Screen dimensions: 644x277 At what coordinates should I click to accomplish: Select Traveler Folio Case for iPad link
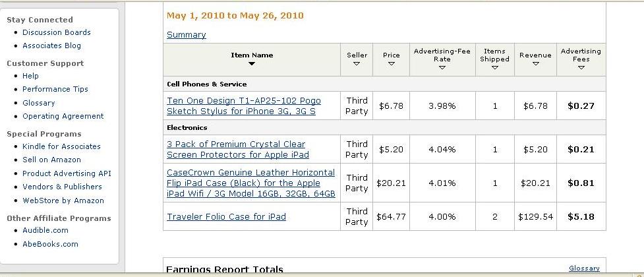(226, 216)
